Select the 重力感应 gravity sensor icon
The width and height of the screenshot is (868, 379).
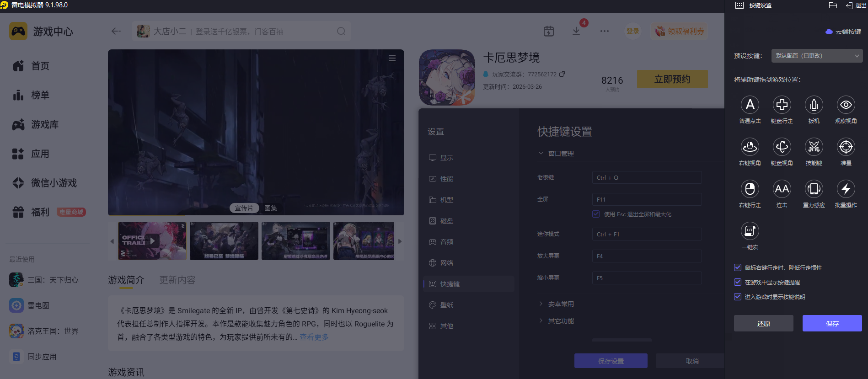814,189
